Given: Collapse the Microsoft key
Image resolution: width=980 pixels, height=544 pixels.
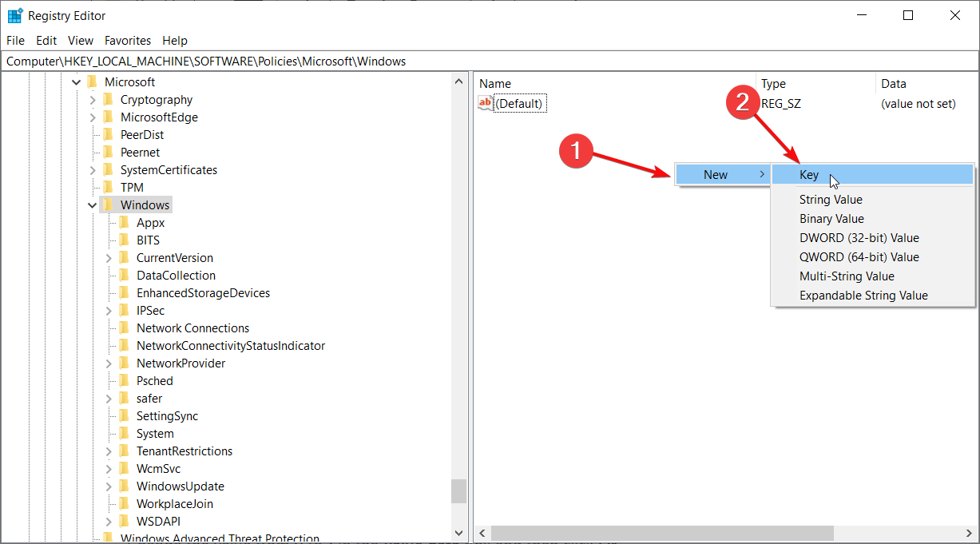Looking at the screenshot, I should tap(77, 82).
